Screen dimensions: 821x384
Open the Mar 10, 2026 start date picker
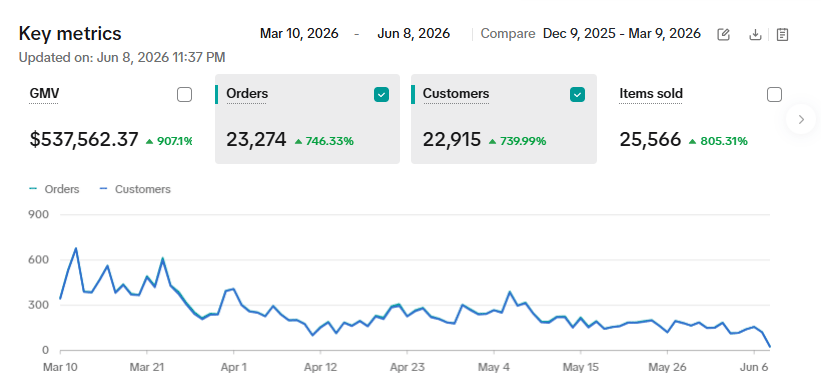pos(299,34)
